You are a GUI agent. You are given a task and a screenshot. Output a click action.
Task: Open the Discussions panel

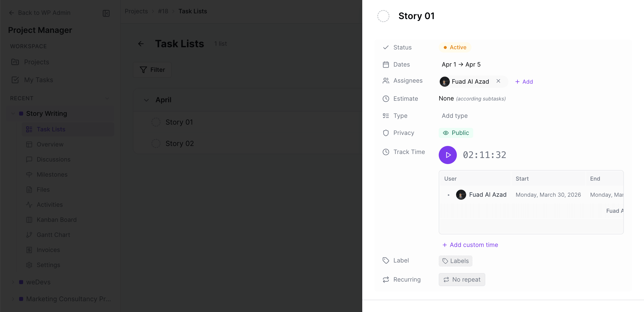(54, 159)
